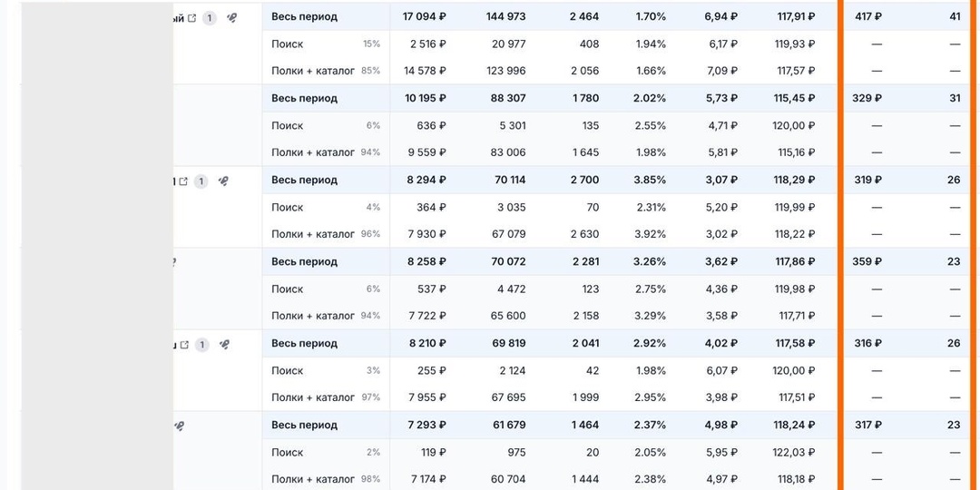Screen dimensions: 980x490
Task: Click the 3.85% CTR cell
Action: coord(650,180)
